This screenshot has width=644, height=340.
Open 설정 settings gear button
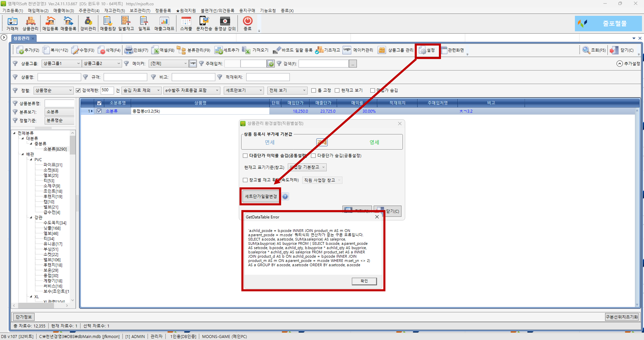(427, 50)
